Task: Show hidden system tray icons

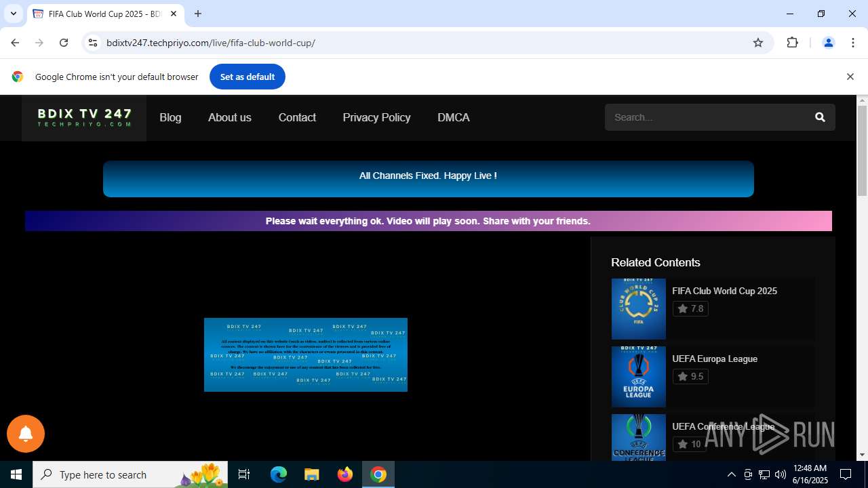Action: pyautogui.click(x=731, y=474)
